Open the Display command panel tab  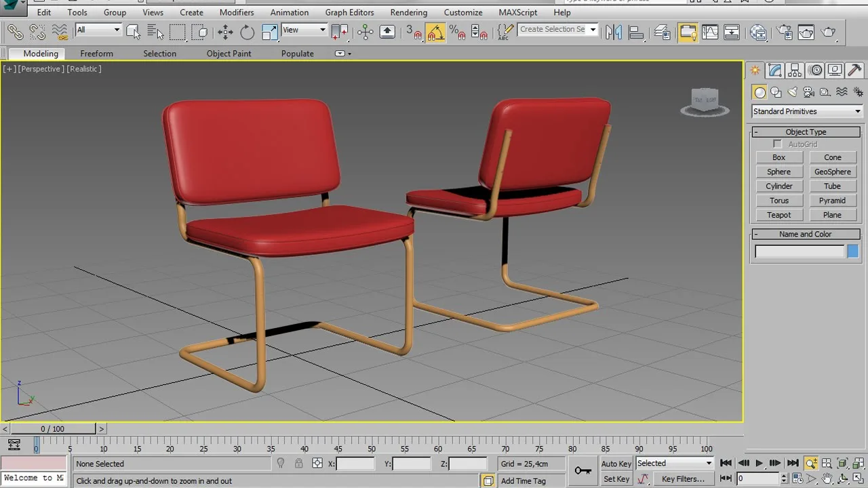click(x=835, y=70)
